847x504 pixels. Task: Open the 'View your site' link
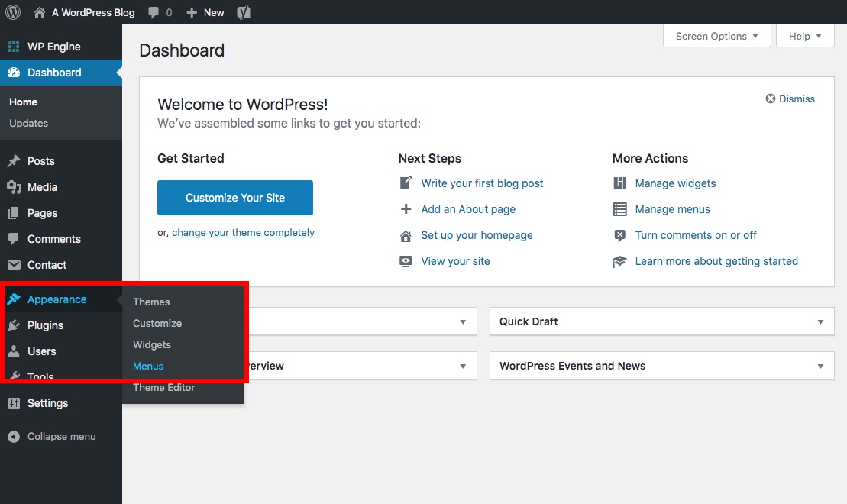pyautogui.click(x=455, y=261)
